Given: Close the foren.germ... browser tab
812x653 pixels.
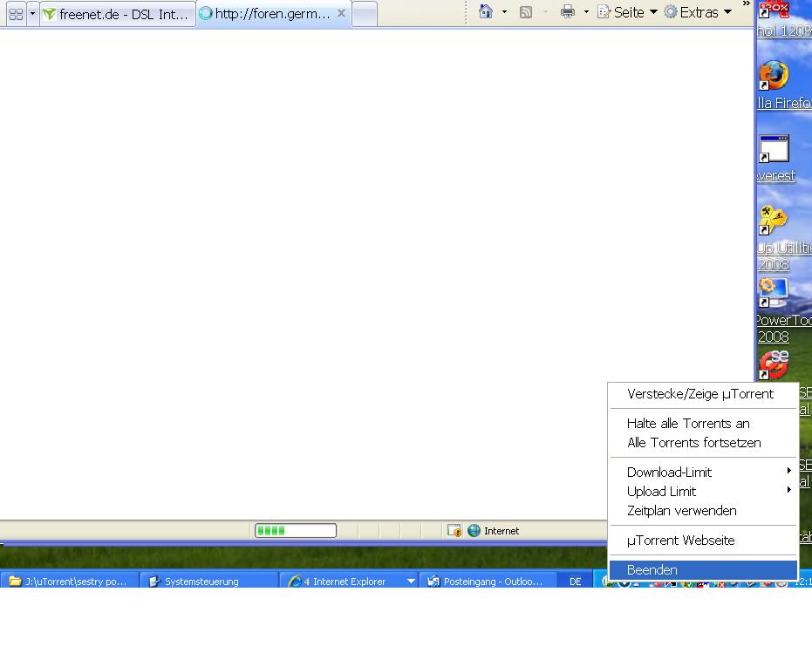Looking at the screenshot, I should point(341,13).
